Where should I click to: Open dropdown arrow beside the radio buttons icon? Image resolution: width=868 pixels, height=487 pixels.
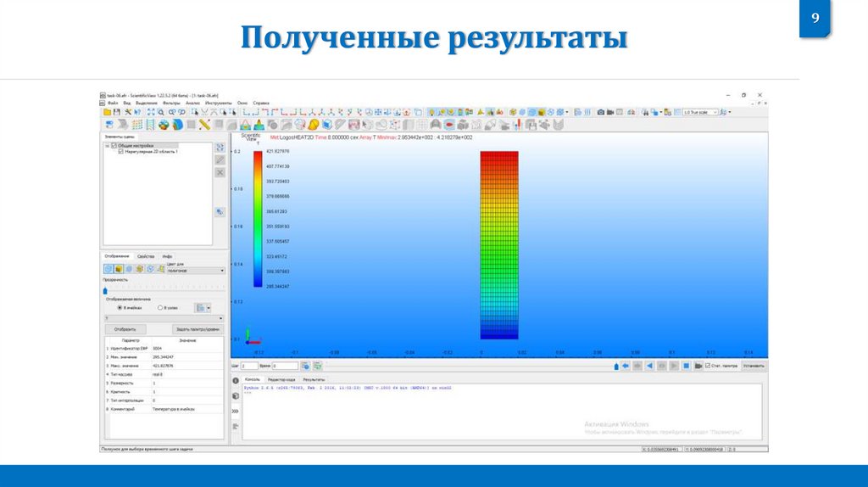[x=209, y=307]
